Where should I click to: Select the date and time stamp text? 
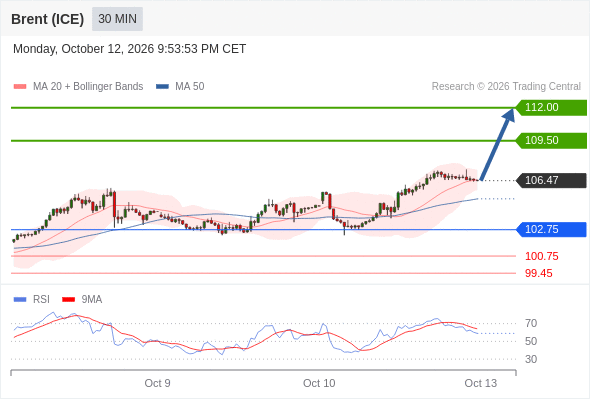129,49
